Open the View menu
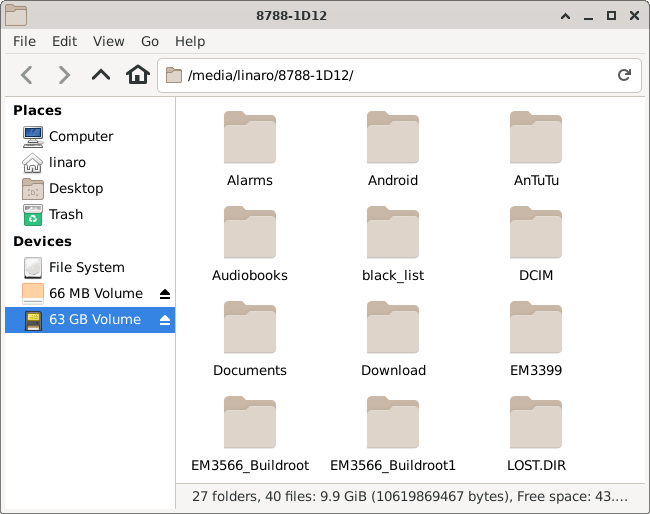650x514 pixels. tap(108, 41)
